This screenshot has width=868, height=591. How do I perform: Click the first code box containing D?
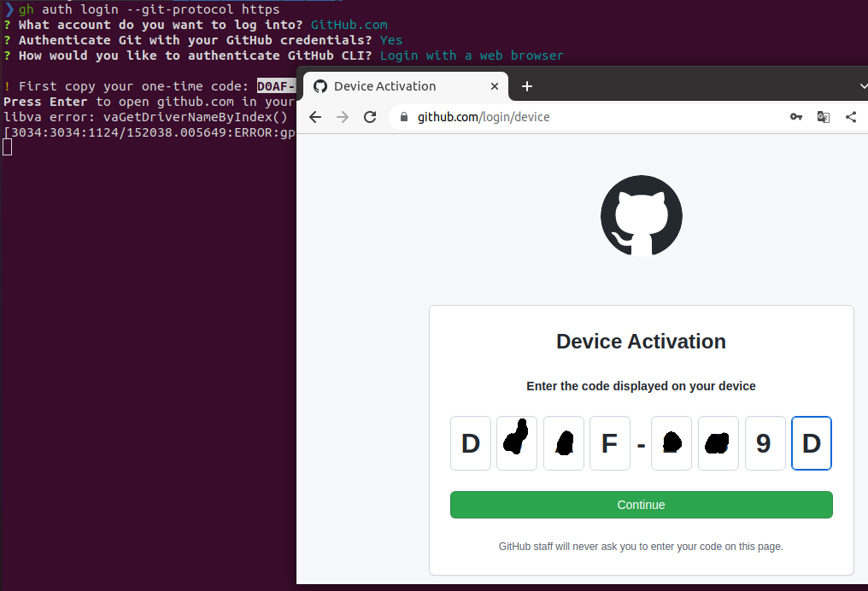471,443
